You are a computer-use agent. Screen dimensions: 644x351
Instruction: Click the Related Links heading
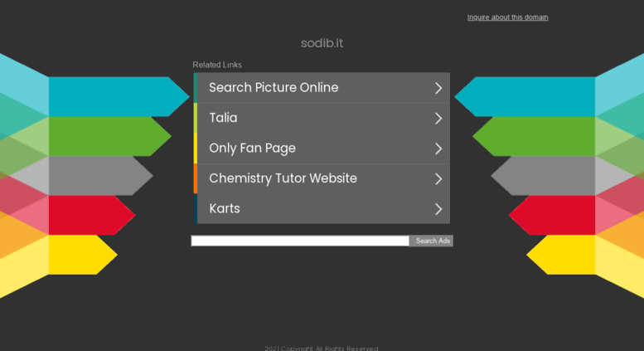coord(217,65)
